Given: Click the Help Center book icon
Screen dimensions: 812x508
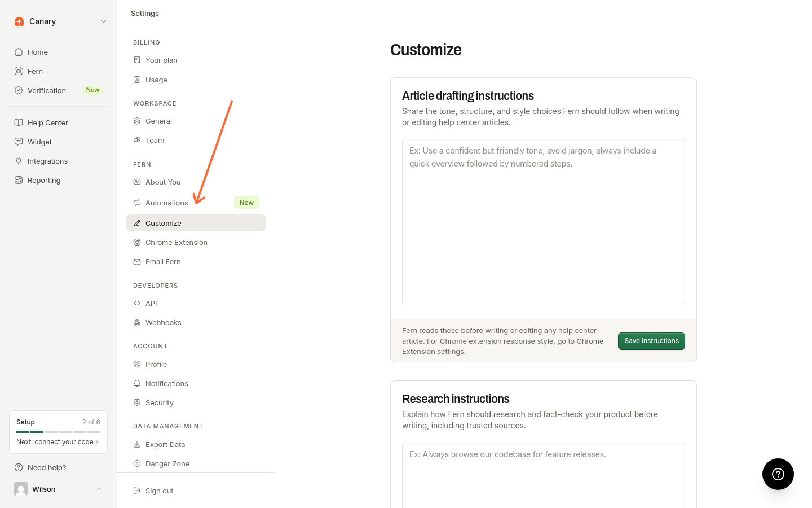Looking at the screenshot, I should click(x=19, y=122).
